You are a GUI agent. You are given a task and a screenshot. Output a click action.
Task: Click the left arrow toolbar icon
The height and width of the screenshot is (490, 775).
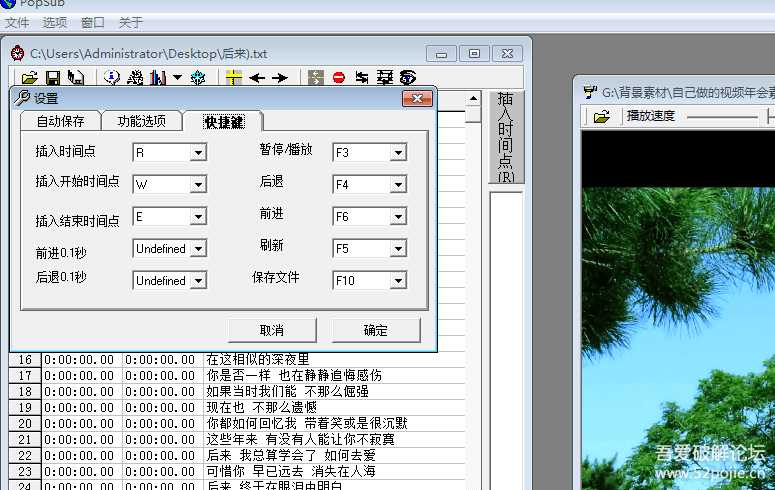coord(258,77)
